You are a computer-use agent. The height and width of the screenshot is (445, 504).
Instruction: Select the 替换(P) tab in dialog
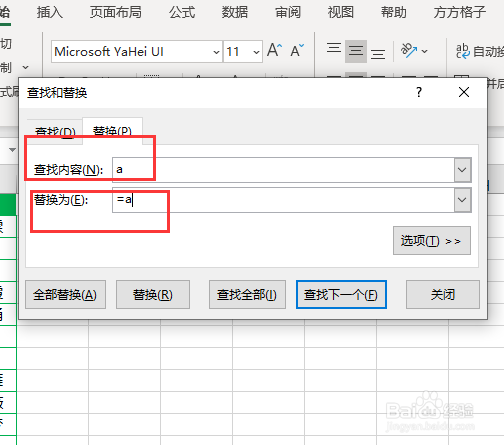(x=112, y=131)
